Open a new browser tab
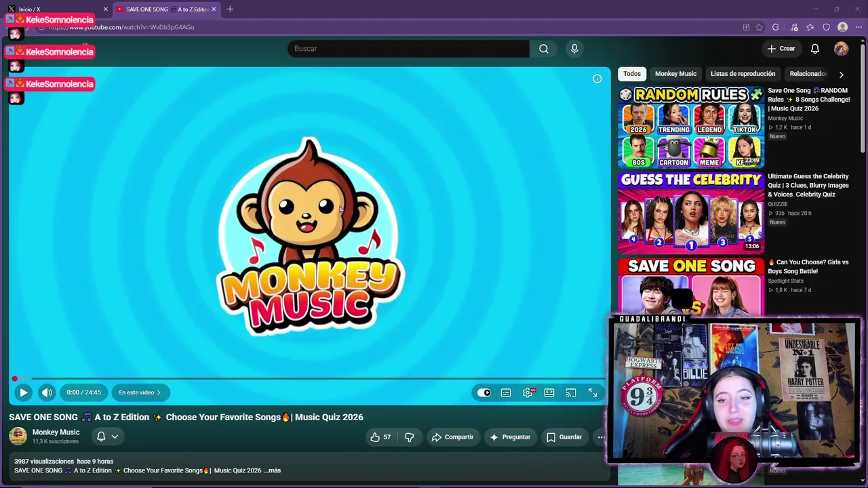 pyautogui.click(x=230, y=9)
